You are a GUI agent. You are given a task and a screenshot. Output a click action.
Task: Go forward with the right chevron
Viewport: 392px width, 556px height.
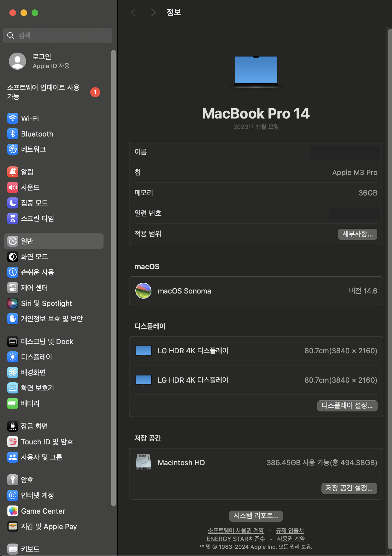(153, 12)
